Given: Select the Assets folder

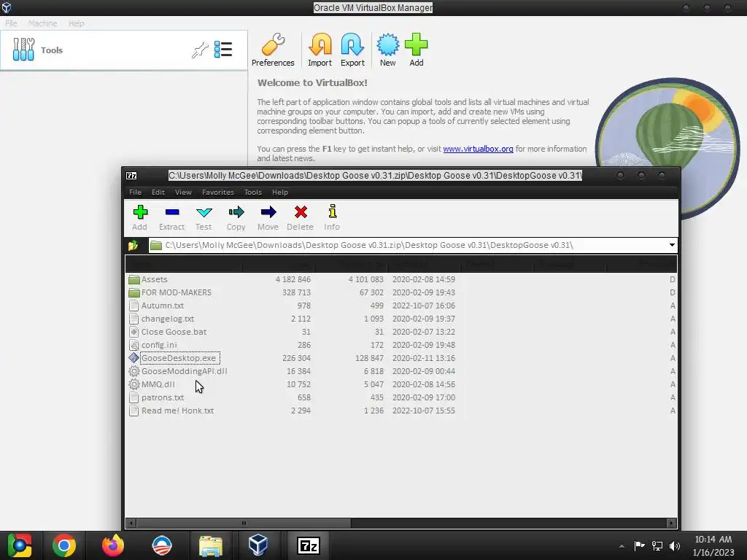Looking at the screenshot, I should click(155, 279).
